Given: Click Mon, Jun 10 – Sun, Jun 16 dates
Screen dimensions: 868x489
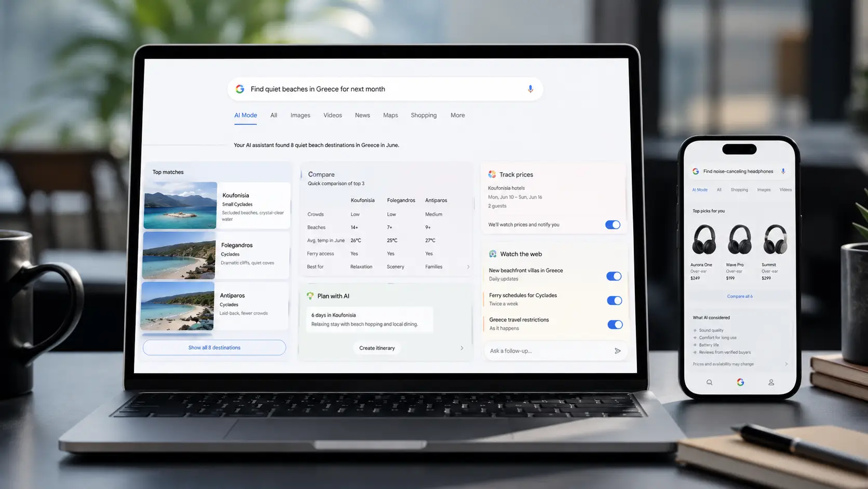Looking at the screenshot, I should [515, 197].
